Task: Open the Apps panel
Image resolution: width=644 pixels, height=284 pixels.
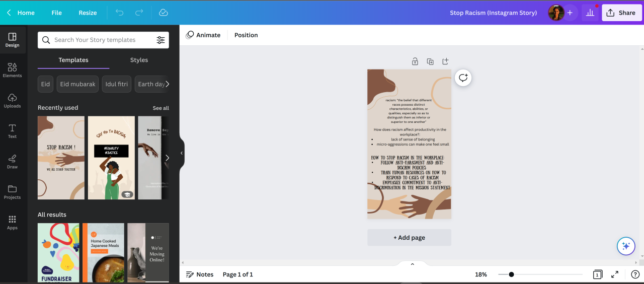Action: (x=13, y=223)
